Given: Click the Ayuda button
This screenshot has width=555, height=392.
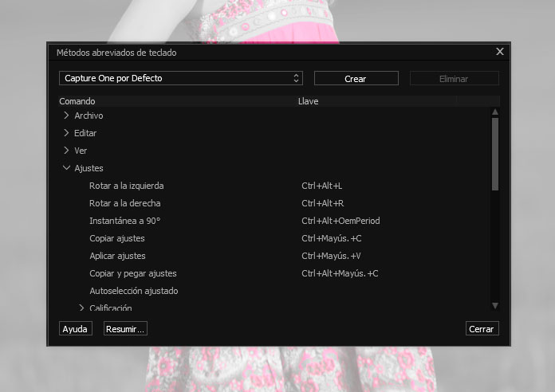Looking at the screenshot, I should tap(75, 329).
